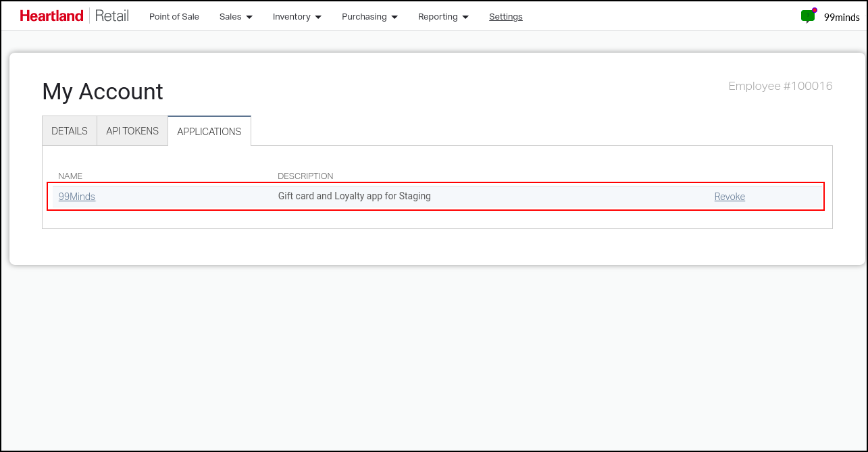
Task: Expand the Sales dropdown menu
Action: click(236, 17)
